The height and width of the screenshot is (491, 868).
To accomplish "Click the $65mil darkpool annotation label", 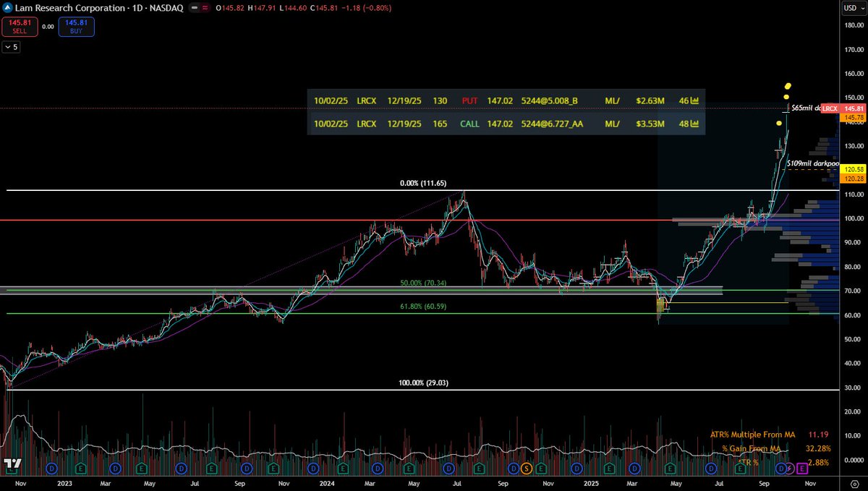I will [x=804, y=108].
